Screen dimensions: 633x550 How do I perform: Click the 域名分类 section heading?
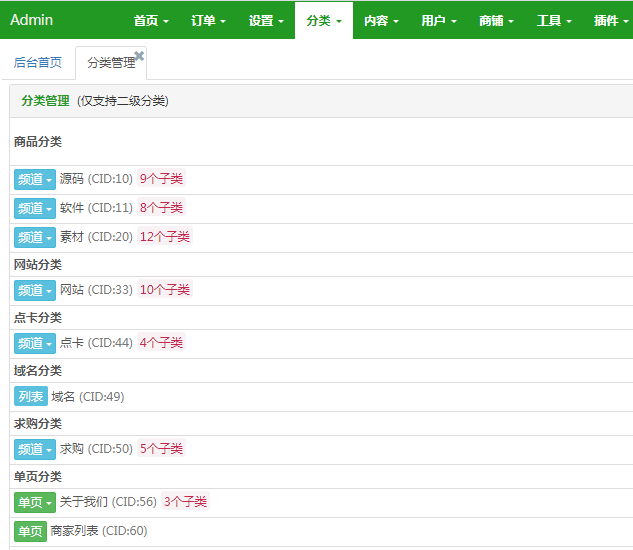click(38, 370)
